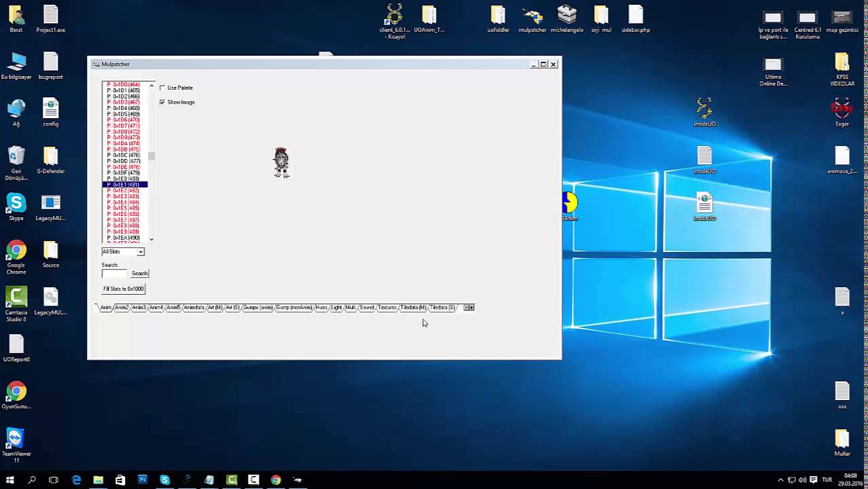Open Chrome from the taskbar
The image size is (868, 489).
276,479
